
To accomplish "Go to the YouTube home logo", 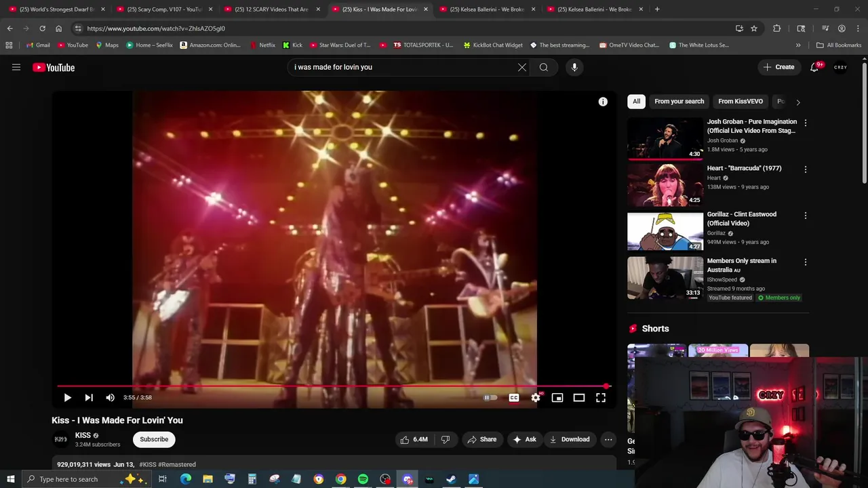I will 54,67.
